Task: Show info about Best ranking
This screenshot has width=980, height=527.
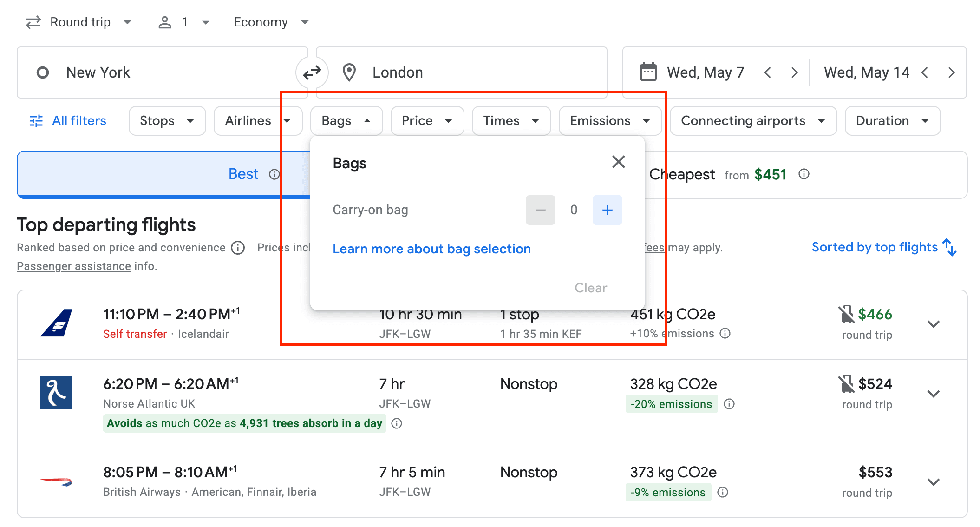Action: click(x=274, y=174)
